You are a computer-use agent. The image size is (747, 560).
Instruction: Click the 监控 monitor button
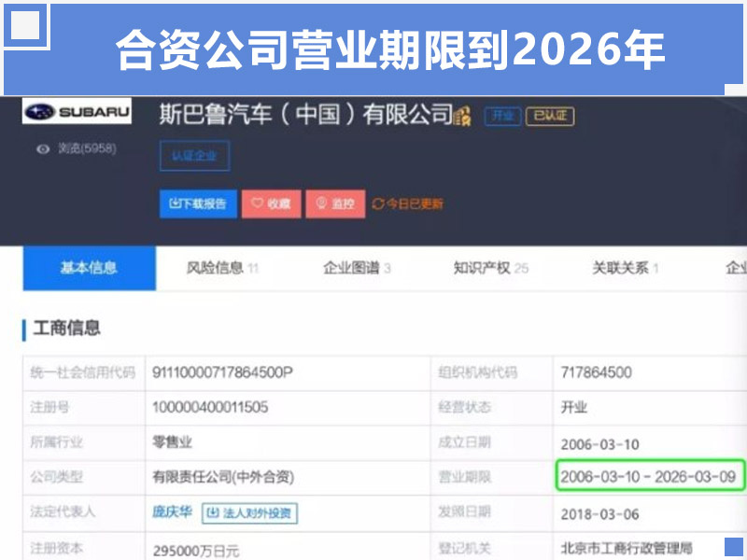(x=335, y=203)
